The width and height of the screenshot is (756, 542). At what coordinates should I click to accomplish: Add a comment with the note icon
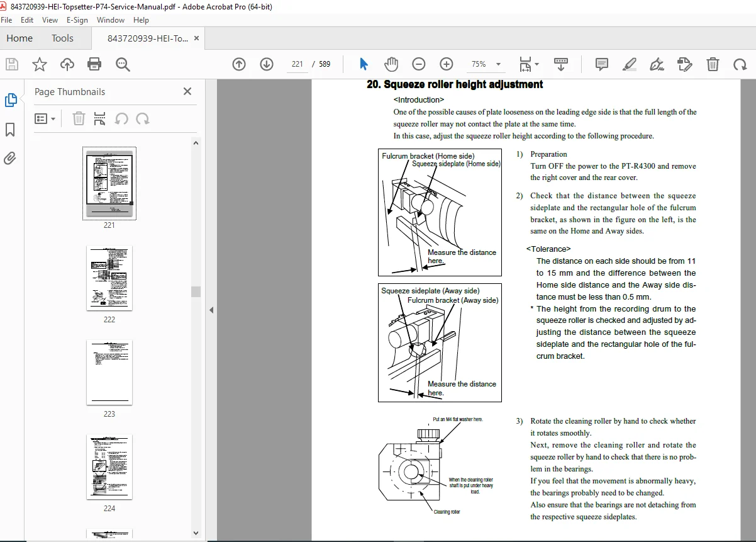coord(602,64)
